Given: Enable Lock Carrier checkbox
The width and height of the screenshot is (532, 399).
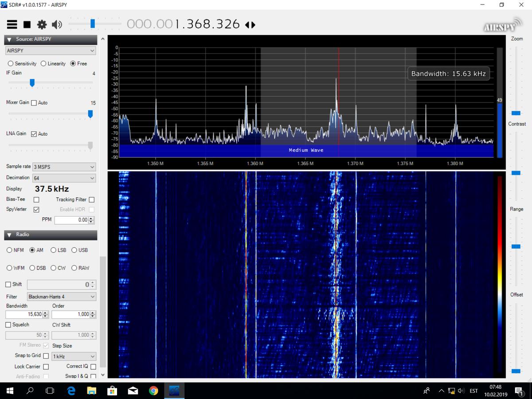Looking at the screenshot, I should click(46, 367).
